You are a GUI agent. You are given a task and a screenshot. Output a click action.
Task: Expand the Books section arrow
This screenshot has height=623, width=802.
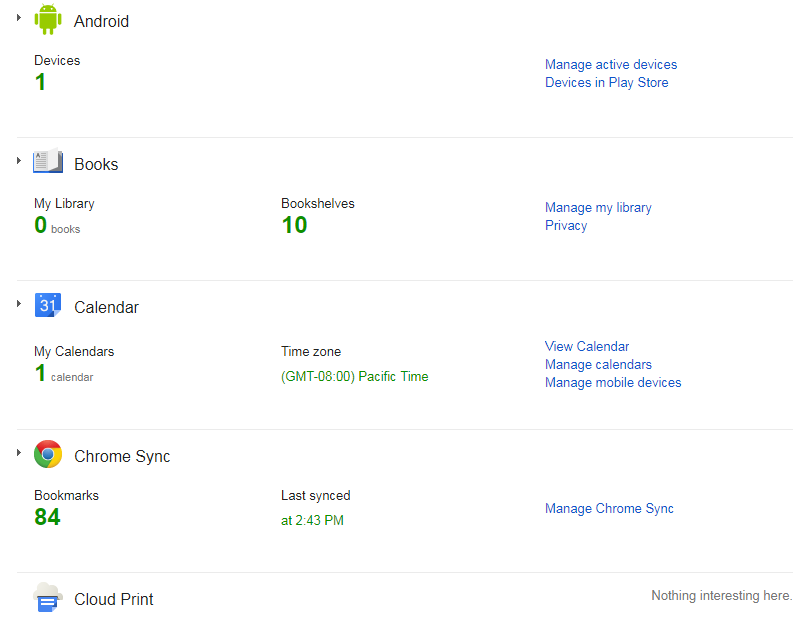pyautogui.click(x=19, y=161)
